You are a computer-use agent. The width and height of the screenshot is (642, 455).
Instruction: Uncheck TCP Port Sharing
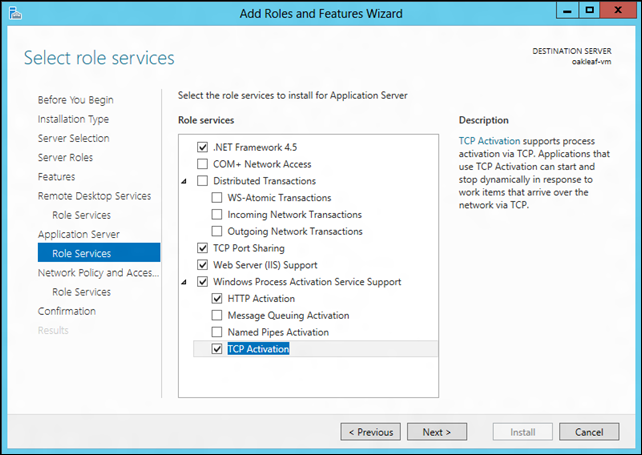(202, 248)
